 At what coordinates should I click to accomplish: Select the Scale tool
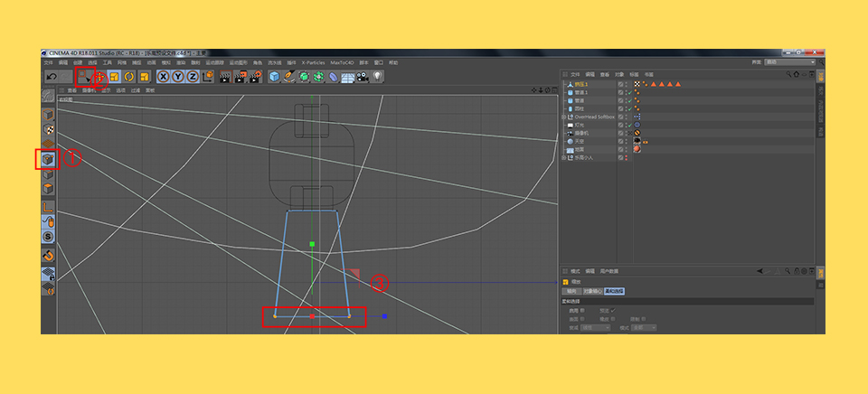point(115,77)
